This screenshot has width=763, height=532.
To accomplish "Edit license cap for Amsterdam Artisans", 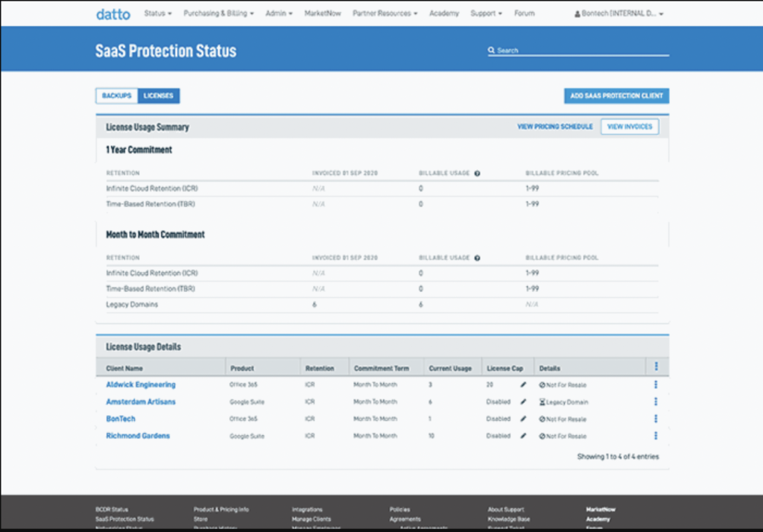I will 523,402.
